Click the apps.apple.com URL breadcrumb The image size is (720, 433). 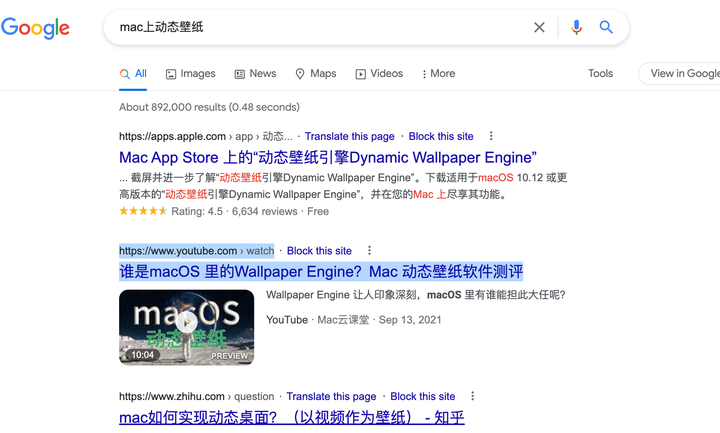click(205, 136)
